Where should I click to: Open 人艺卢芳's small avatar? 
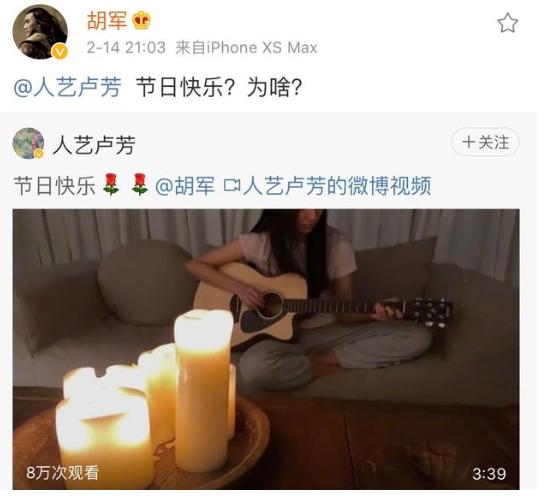(x=28, y=143)
